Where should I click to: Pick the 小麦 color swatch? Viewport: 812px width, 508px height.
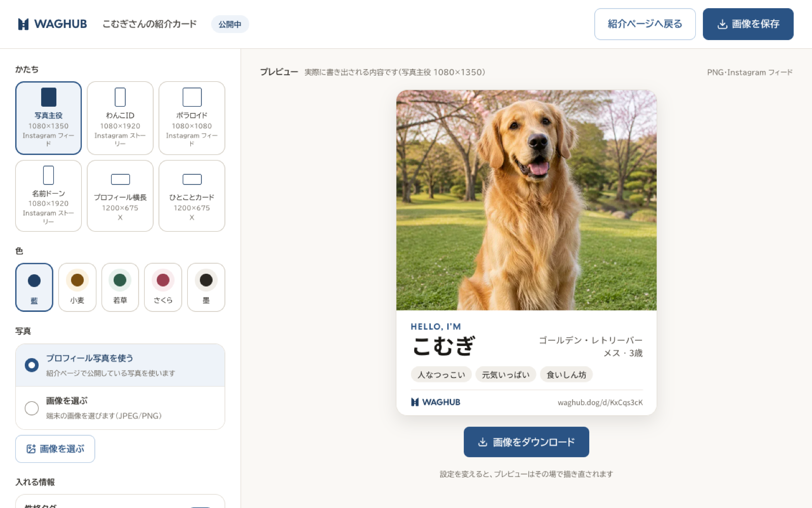tap(77, 287)
